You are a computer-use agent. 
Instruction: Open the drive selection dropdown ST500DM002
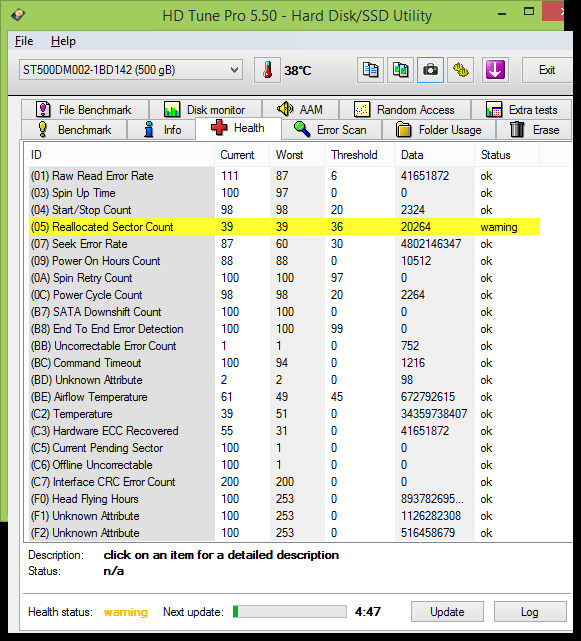click(130, 70)
